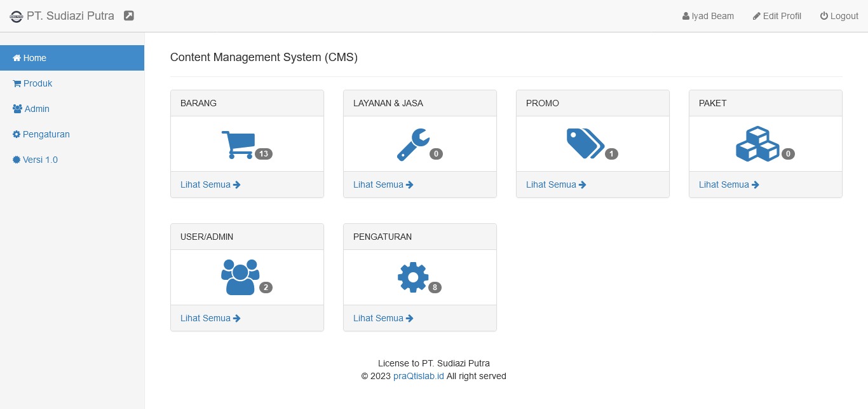The height and width of the screenshot is (409, 868).
Task: Select Versi 1.0 sidebar item
Action: point(40,160)
